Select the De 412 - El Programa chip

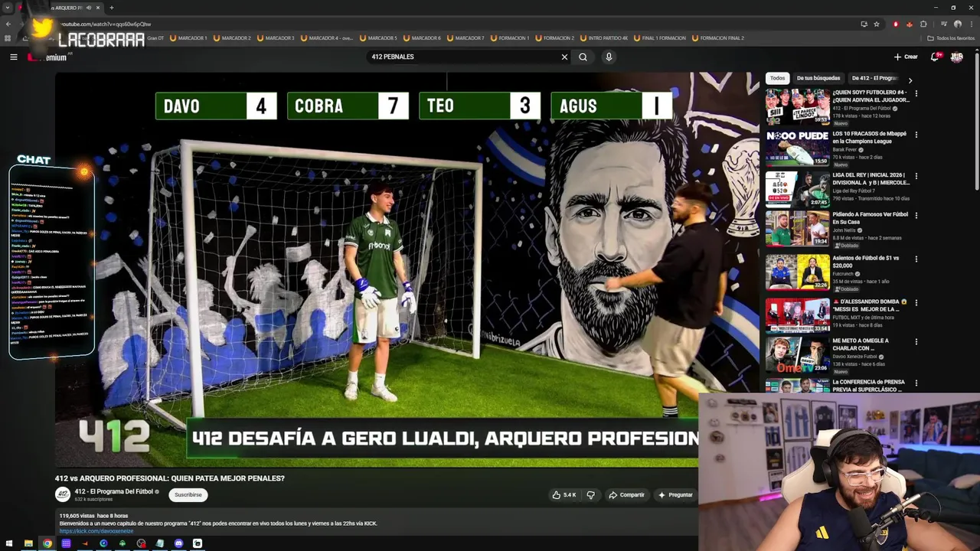point(874,78)
